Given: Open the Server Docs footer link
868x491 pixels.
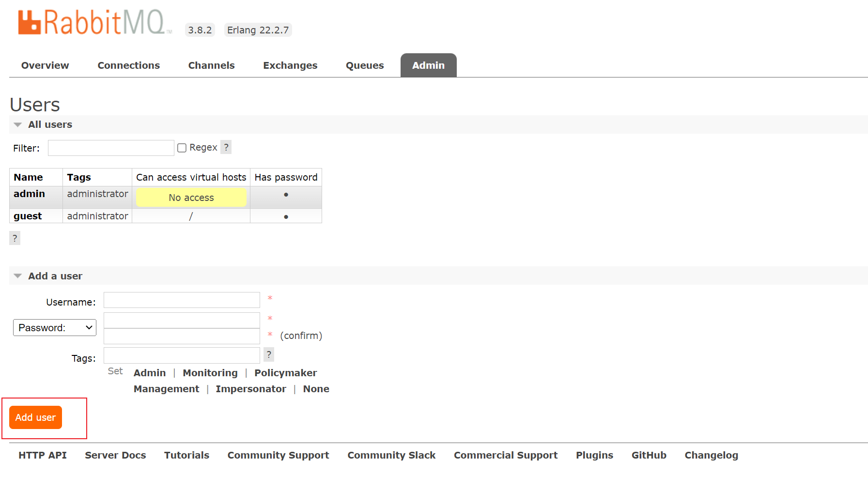Looking at the screenshot, I should pos(115,455).
